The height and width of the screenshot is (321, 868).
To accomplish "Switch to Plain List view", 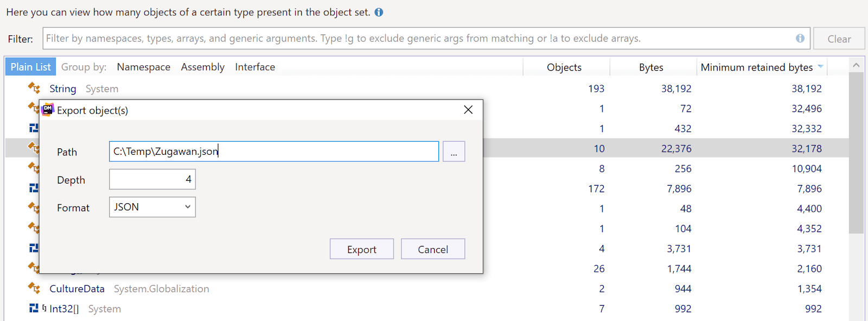I will coord(30,67).
